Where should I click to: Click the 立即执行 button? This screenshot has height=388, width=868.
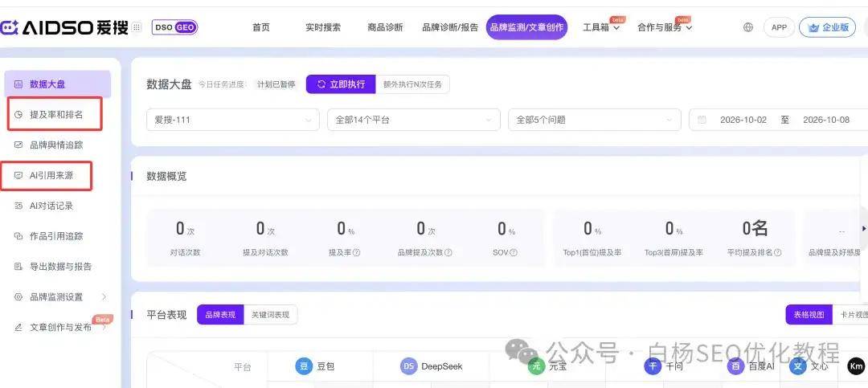(341, 84)
